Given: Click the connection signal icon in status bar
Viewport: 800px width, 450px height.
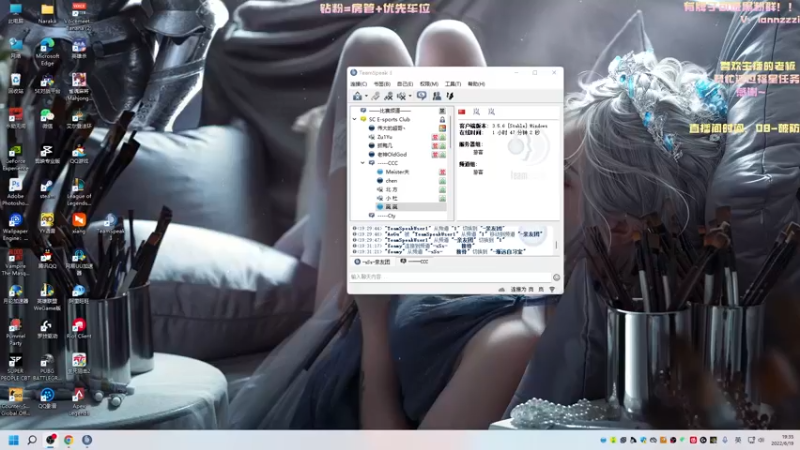Looking at the screenshot, I should point(552,289).
